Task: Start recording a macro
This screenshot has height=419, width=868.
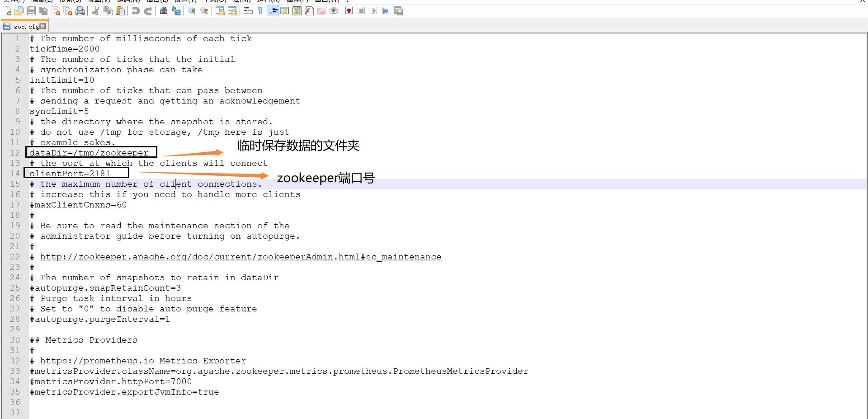Action: (x=349, y=11)
